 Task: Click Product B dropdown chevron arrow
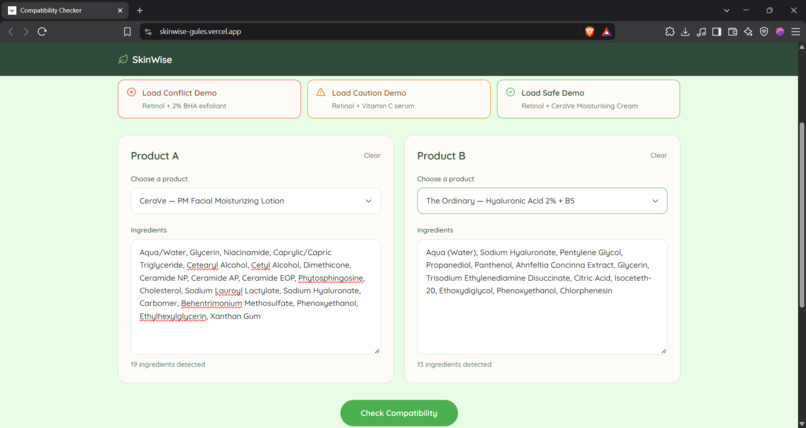coord(655,201)
